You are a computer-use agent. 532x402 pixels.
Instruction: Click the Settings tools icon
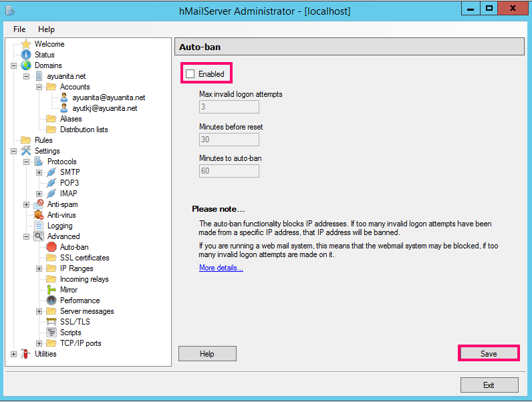(26, 150)
